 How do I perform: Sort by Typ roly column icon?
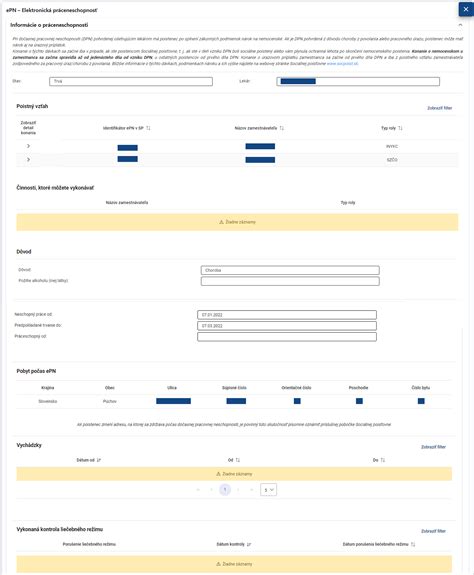(x=400, y=128)
